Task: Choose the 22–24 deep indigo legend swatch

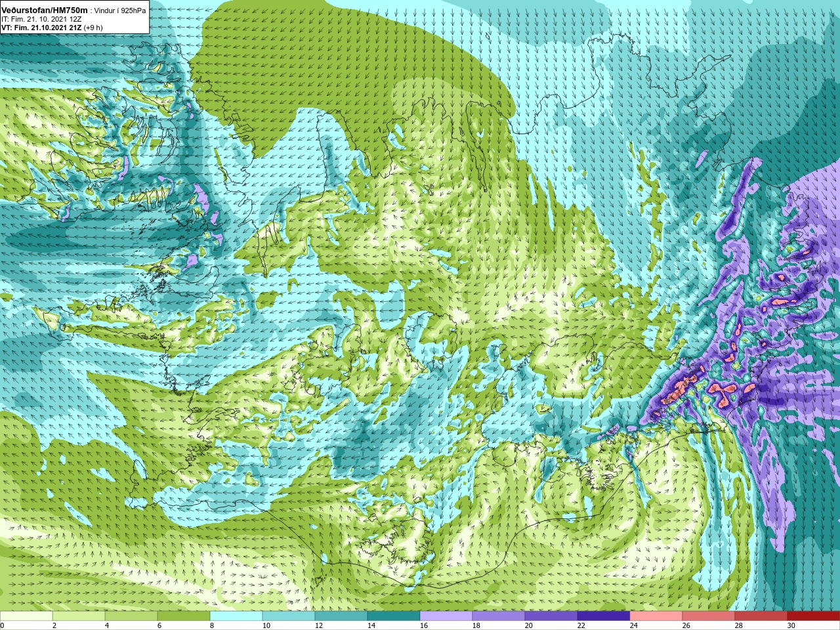Action: 604,616
